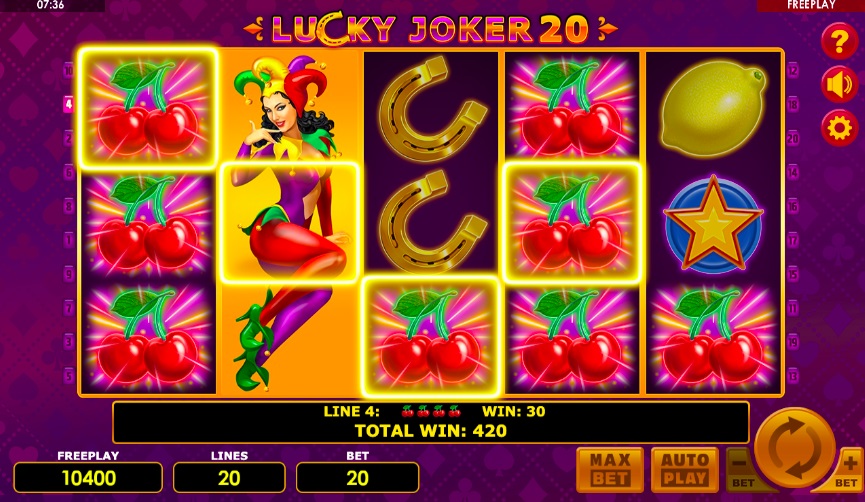Open the help question mark icon
Screen dimensions: 865x502
click(x=839, y=41)
